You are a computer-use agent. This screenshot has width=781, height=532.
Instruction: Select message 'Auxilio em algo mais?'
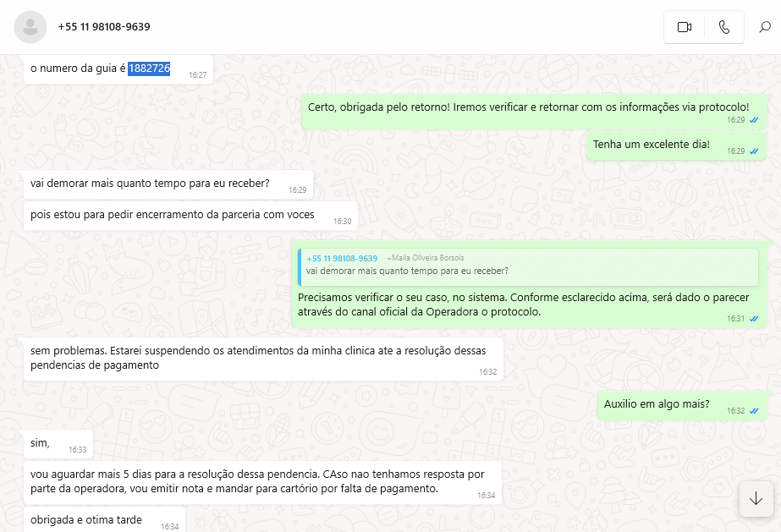coord(682,406)
